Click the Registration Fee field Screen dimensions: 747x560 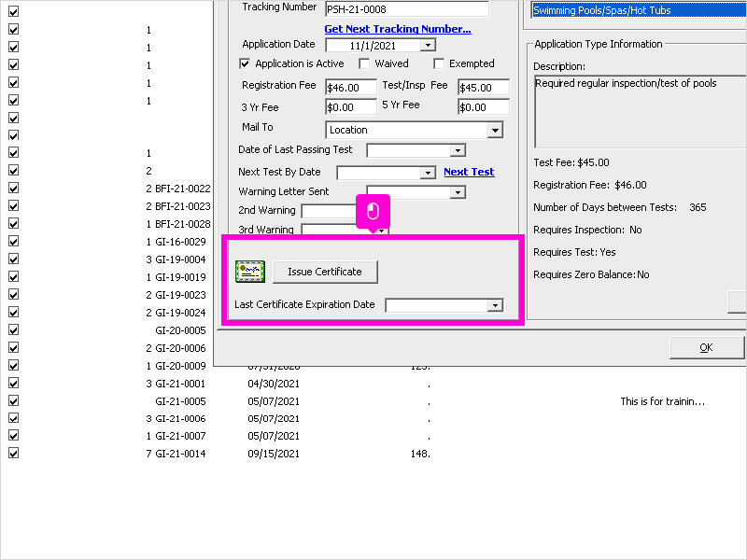pyautogui.click(x=351, y=88)
